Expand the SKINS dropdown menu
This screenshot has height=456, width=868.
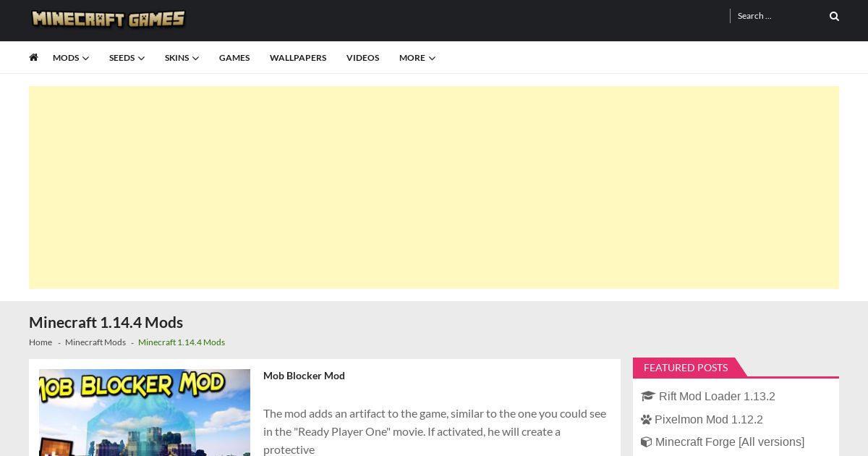click(182, 58)
